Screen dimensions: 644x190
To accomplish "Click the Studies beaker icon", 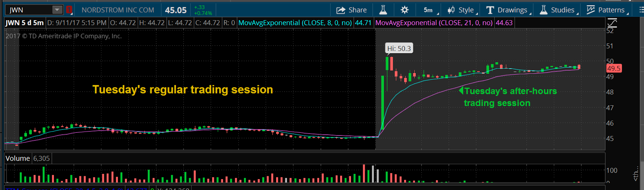I will point(543,10).
